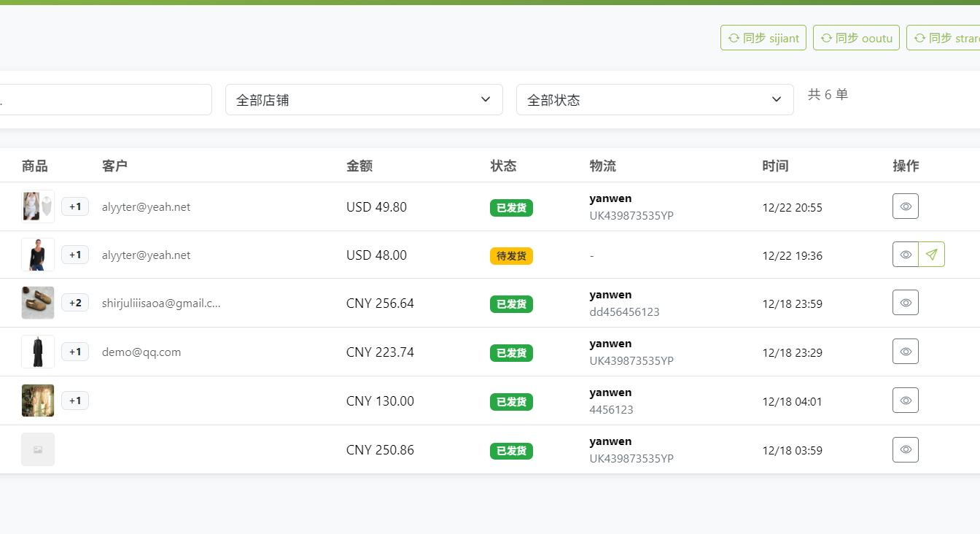
Task: Click the sync arrows icon in 同步 sijiant
Action: [733, 37]
